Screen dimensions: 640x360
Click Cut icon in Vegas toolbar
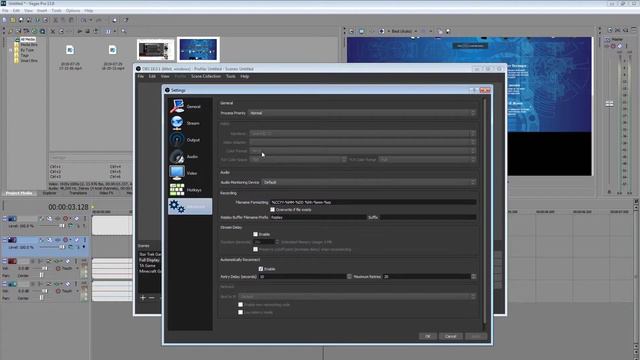[x=56, y=20]
